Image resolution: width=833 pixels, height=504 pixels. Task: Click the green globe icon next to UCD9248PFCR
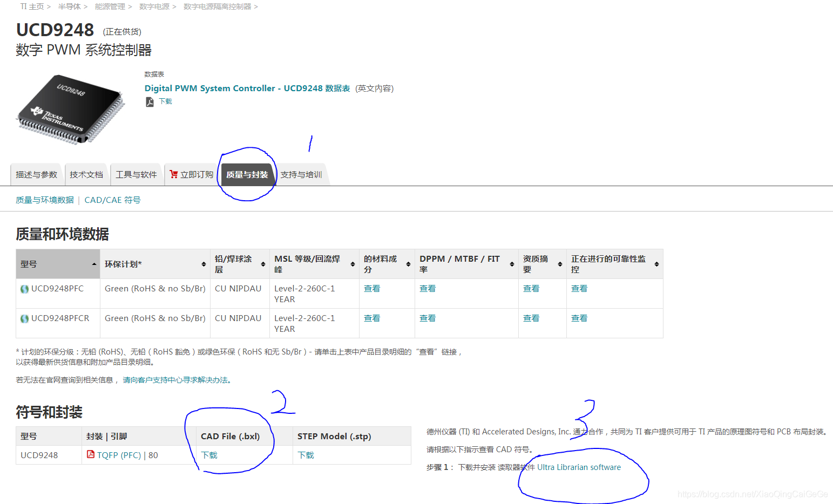(24, 319)
